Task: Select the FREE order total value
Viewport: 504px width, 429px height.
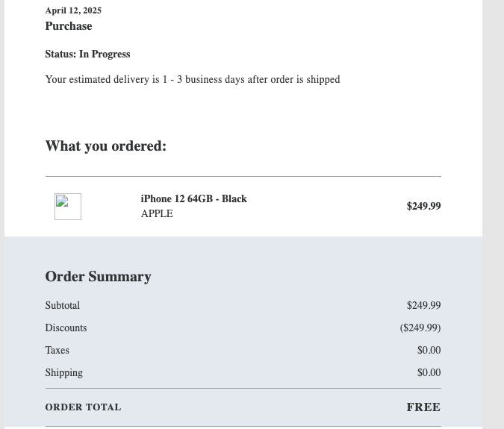Action: click(423, 407)
